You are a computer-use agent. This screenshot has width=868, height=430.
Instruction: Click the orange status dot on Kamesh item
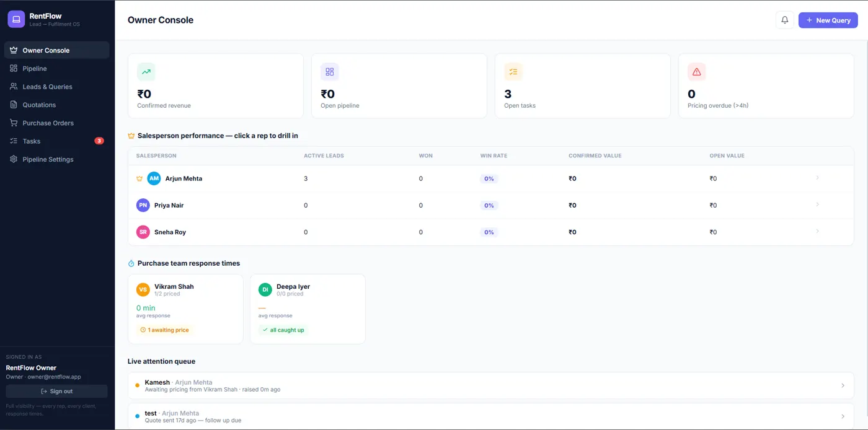[x=137, y=385]
